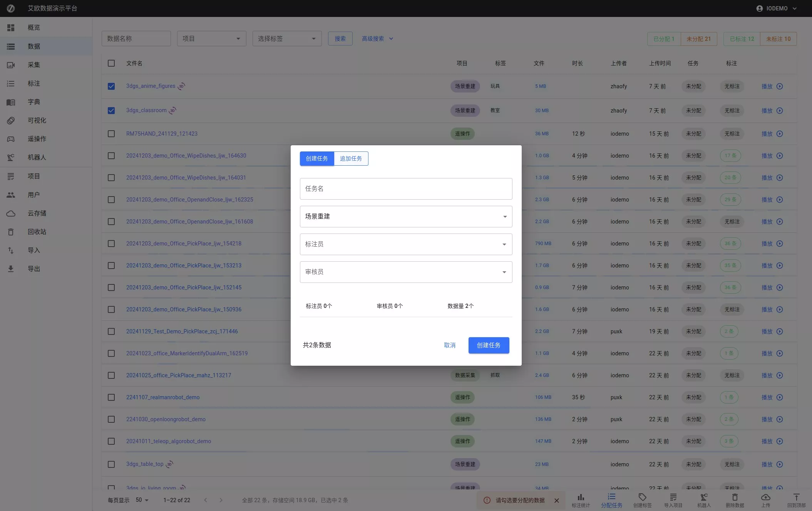The image size is (812, 511).
Task: Expand the 审核员 dropdown
Action: 406,272
